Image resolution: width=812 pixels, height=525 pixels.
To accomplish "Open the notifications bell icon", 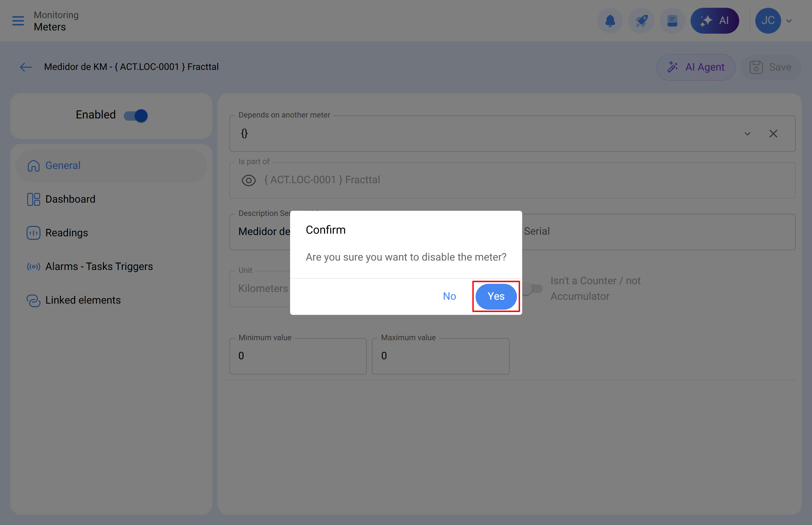I will 610,20.
